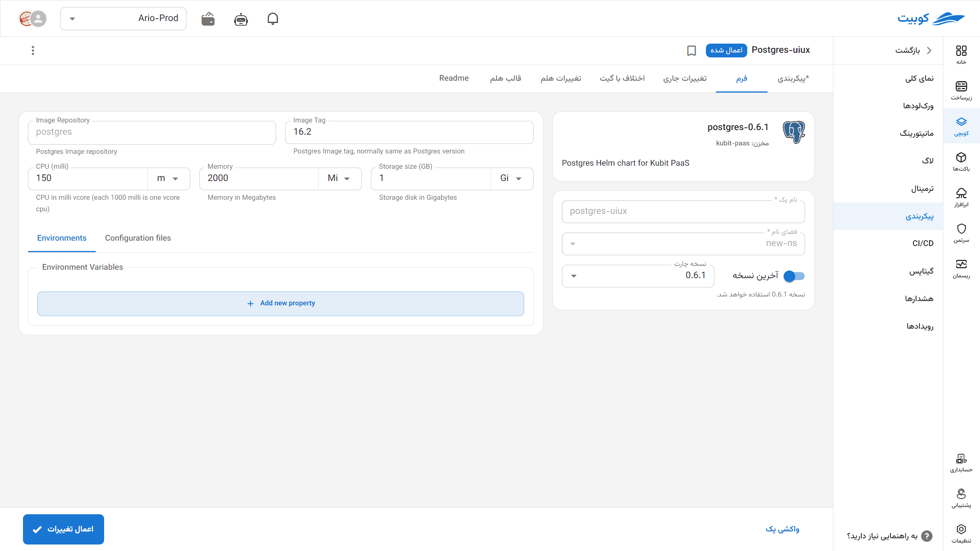Open the wallet icon in top bar
Image resolution: width=980 pixels, height=551 pixels.
tap(208, 19)
